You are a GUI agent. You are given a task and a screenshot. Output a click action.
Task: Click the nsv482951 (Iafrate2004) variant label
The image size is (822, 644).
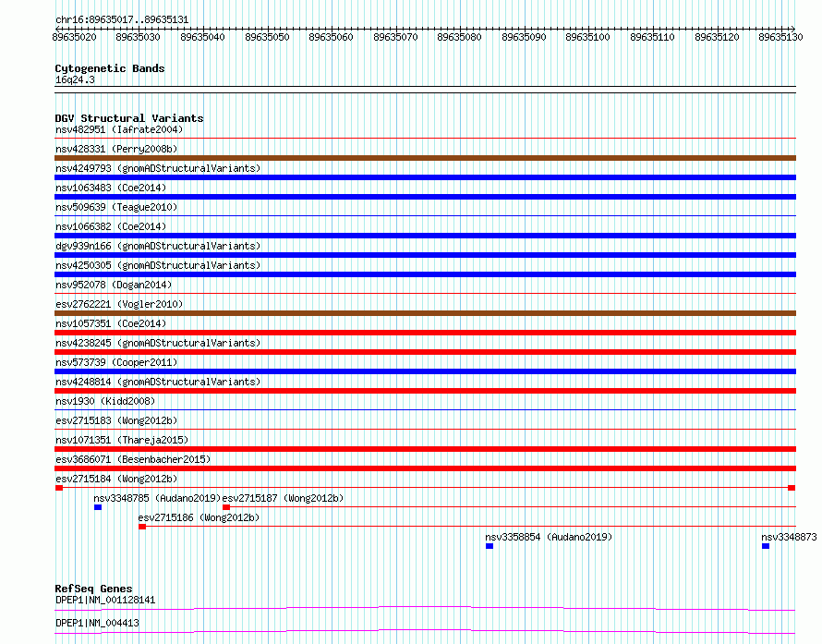click(x=119, y=129)
